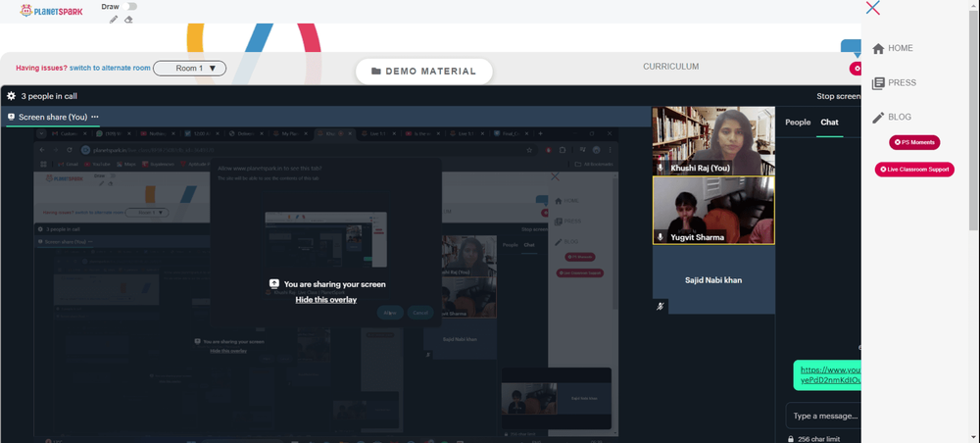Select Sajid Nabi khan participant tile
Viewport: 980px width, 443px height.
point(713,280)
